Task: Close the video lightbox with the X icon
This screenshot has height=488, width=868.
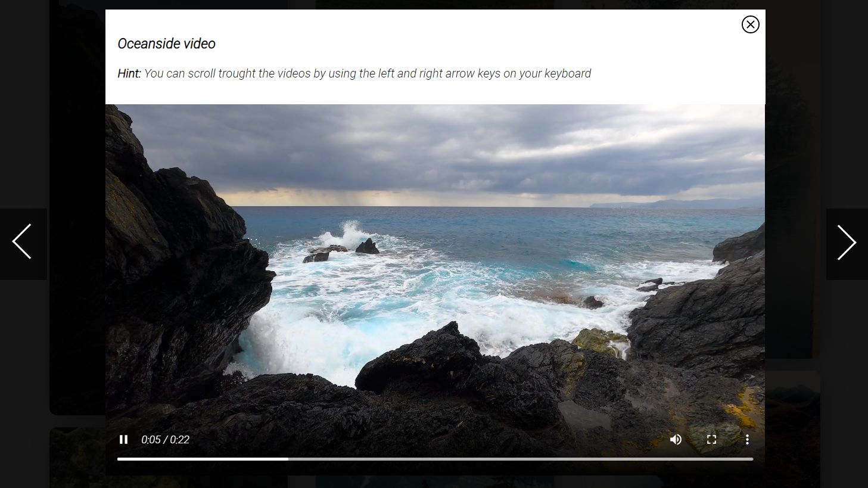Action: (x=750, y=24)
